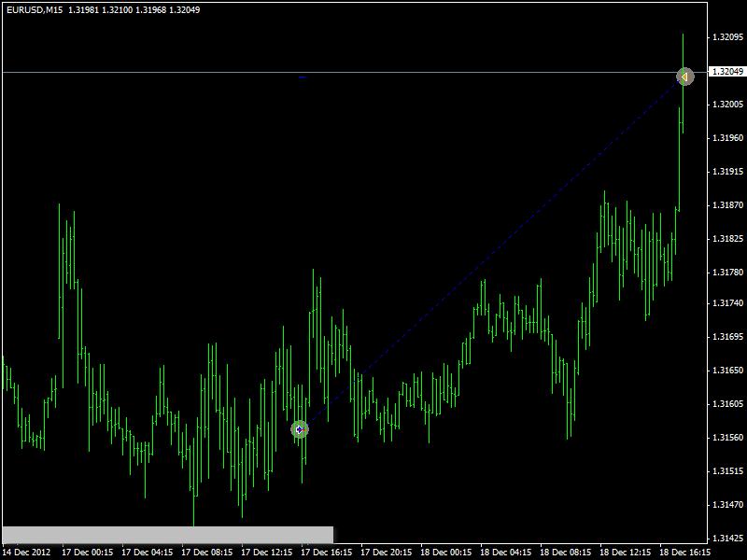
Task: Click the 1.32095 price scale label
Action: click(x=727, y=37)
